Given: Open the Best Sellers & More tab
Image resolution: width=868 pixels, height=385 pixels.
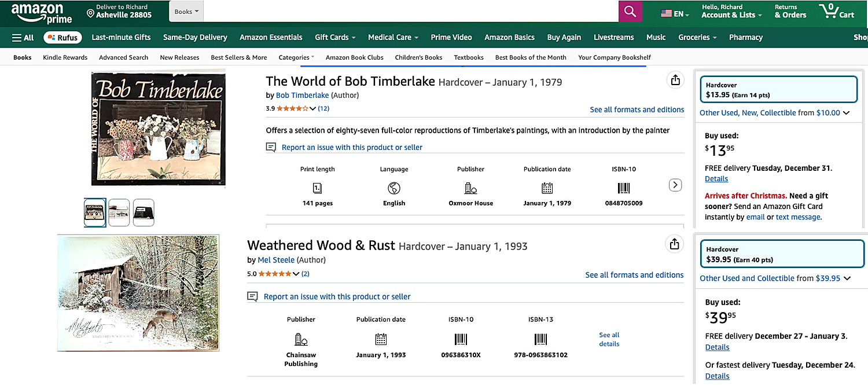Looking at the screenshot, I should 238,57.
